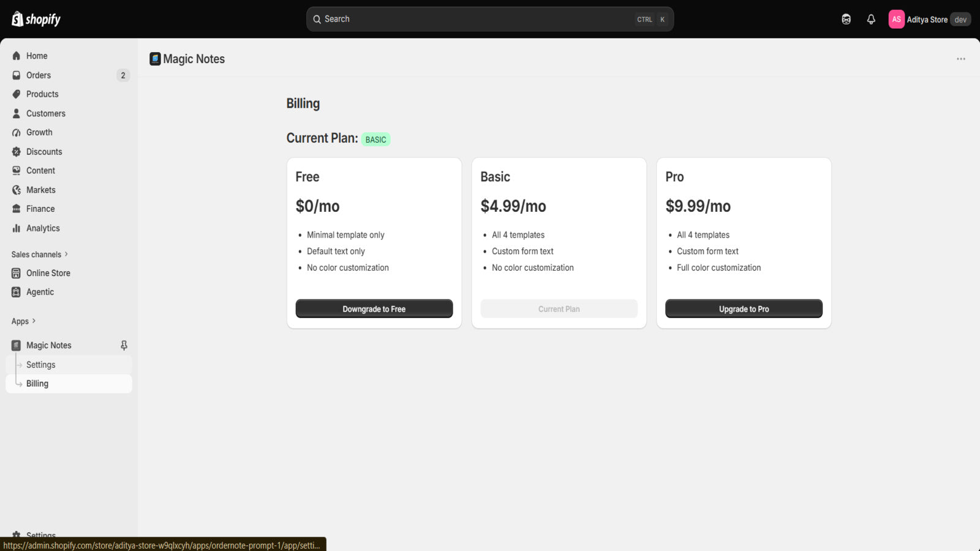Click the Home icon in sidebar

(x=17, y=56)
